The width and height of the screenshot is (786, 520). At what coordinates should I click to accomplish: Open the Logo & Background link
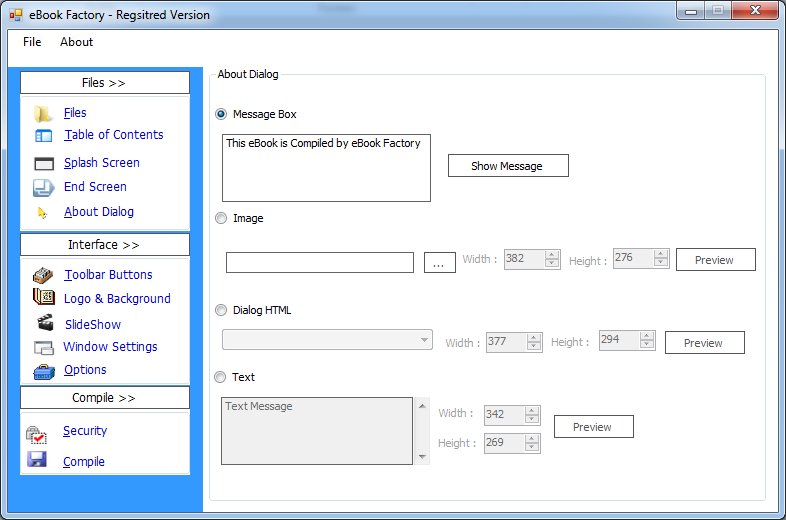tap(117, 299)
